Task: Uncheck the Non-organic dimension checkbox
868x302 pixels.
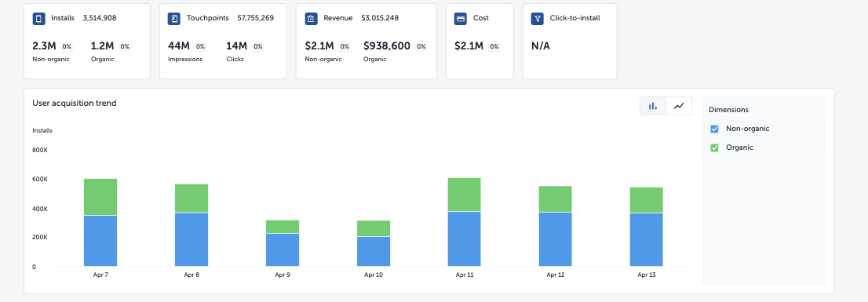Action: coord(714,129)
